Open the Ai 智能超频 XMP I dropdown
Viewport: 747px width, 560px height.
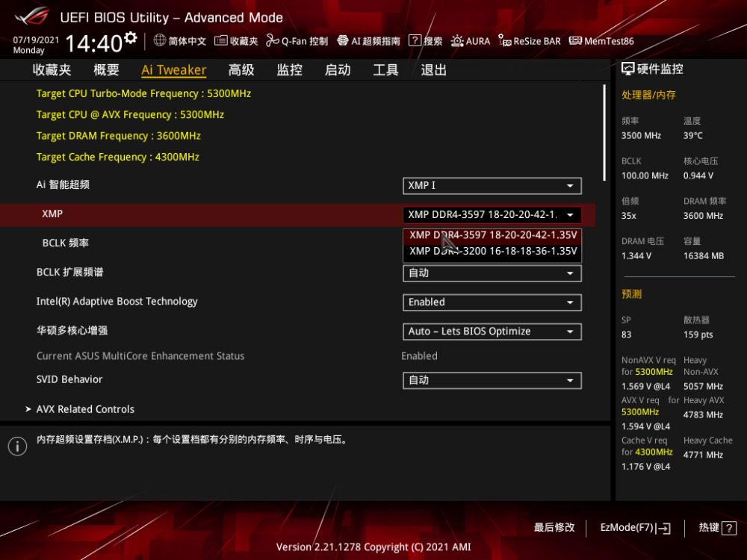click(x=492, y=186)
